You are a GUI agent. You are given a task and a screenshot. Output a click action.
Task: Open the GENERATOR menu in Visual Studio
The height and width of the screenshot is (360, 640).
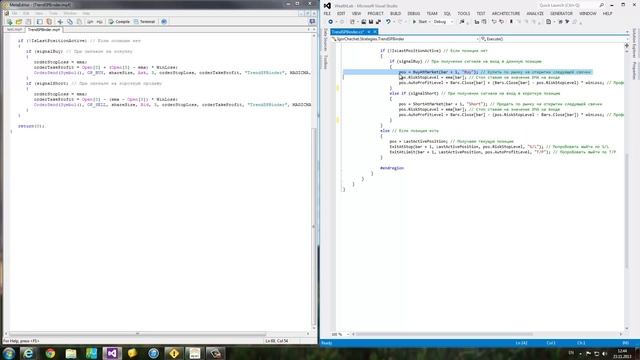pyautogui.click(x=561, y=13)
